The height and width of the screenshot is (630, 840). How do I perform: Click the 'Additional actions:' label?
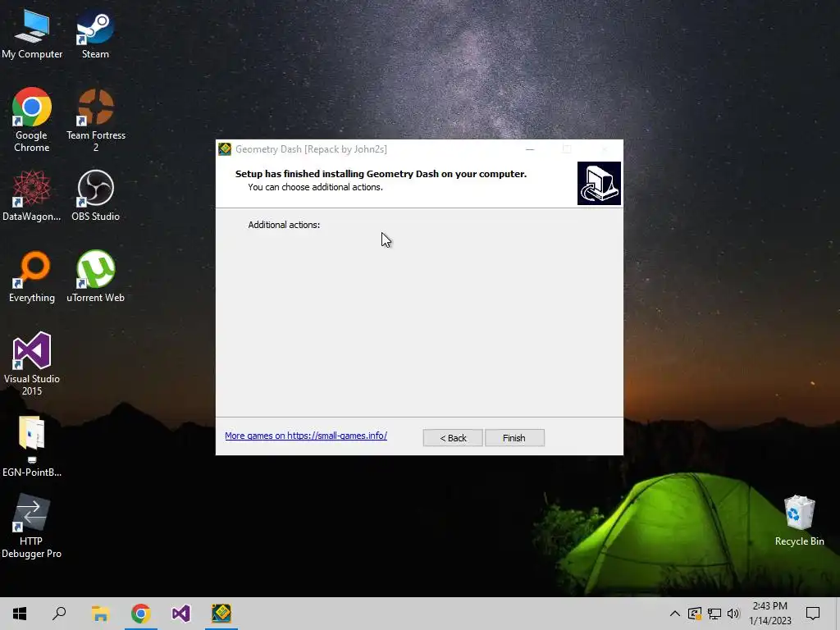tap(284, 225)
